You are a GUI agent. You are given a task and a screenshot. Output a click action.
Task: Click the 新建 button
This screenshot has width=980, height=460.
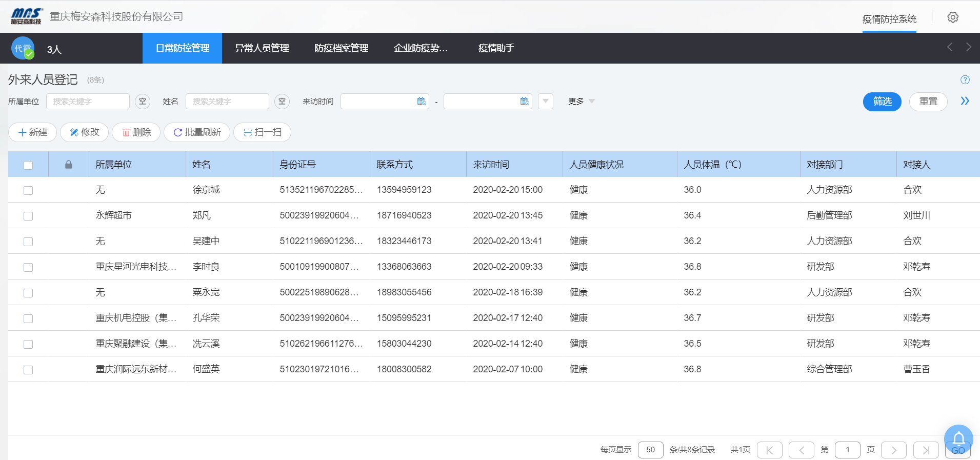coord(33,132)
